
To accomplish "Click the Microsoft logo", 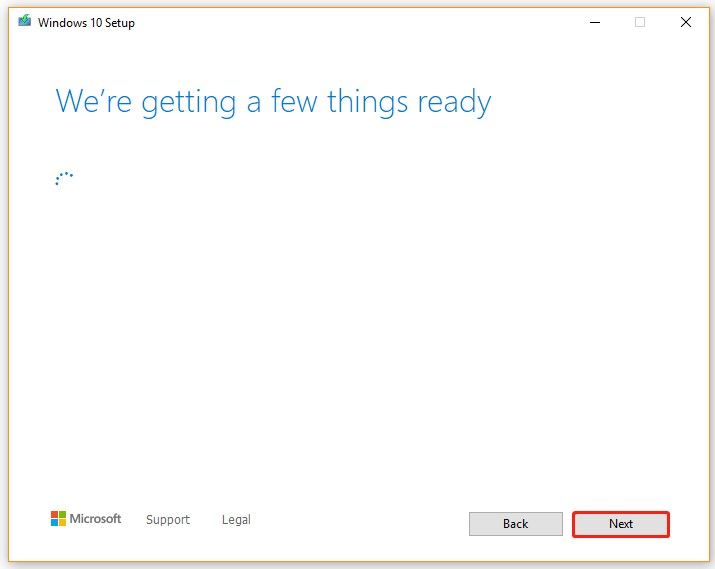I will tap(86, 518).
